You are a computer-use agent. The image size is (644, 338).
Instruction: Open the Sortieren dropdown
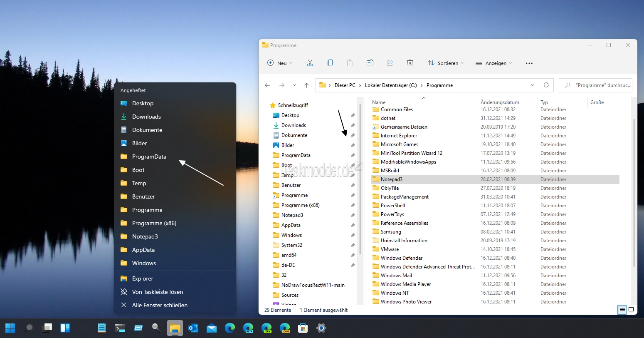click(x=446, y=63)
